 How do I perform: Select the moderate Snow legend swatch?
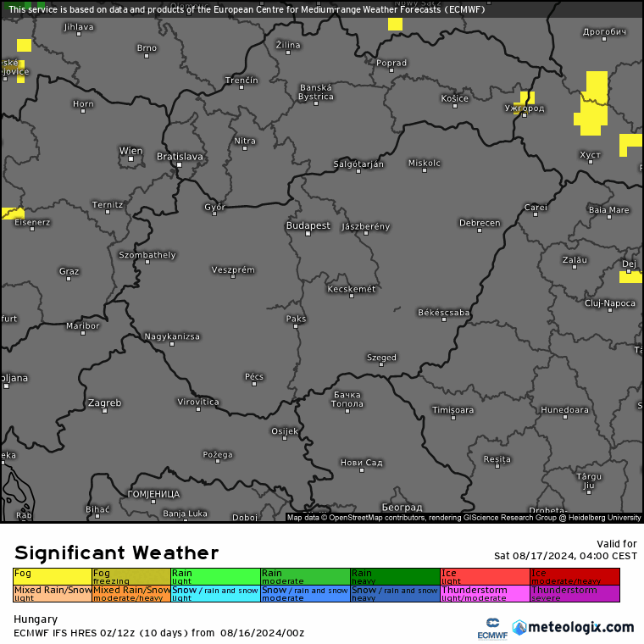pos(305,593)
